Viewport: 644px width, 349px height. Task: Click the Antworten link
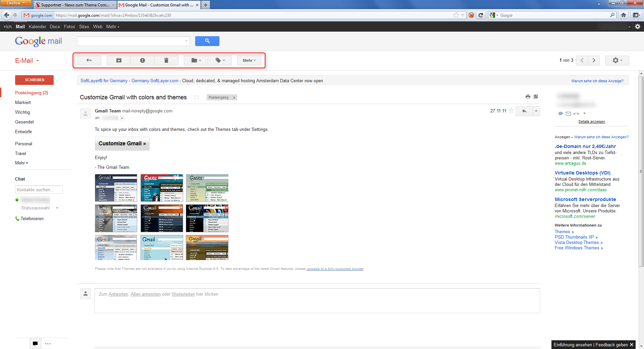click(x=118, y=294)
